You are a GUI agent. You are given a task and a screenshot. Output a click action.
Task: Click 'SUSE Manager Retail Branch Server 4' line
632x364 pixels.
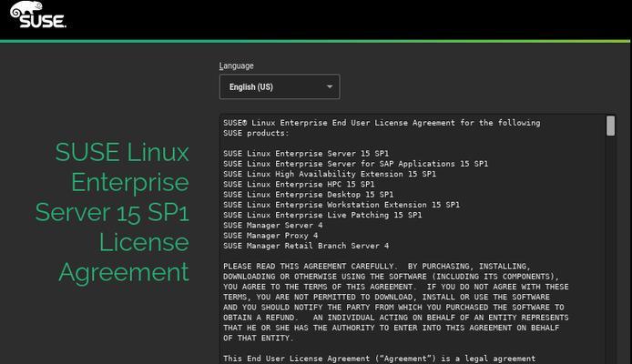pyautogui.click(x=306, y=246)
